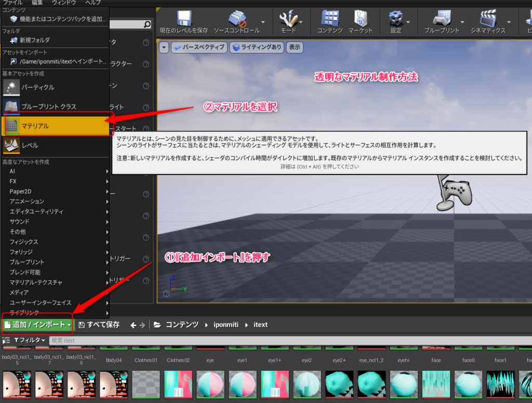Screen dimensions: 532x403
Task: Click the Save Current Level toolbar icon
Action: (x=183, y=19)
